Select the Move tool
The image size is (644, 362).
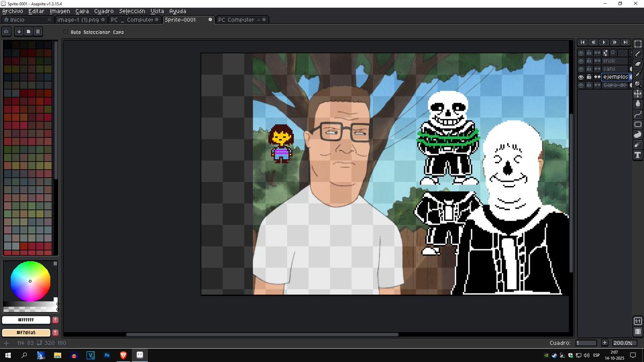(x=638, y=94)
